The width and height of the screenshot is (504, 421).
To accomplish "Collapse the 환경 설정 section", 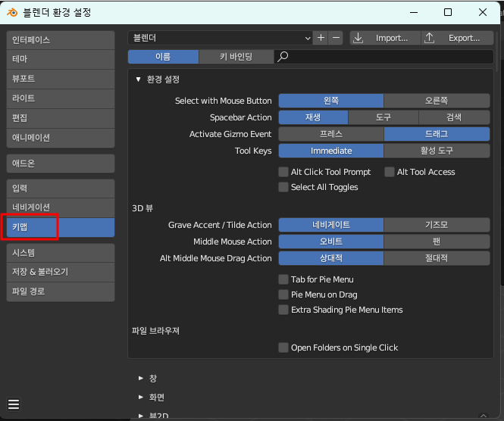I will tap(138, 80).
